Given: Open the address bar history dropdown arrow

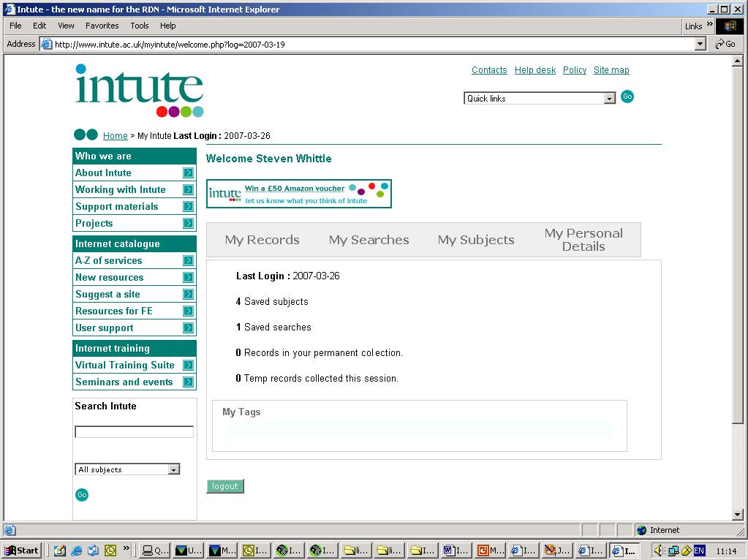Looking at the screenshot, I should click(x=700, y=45).
